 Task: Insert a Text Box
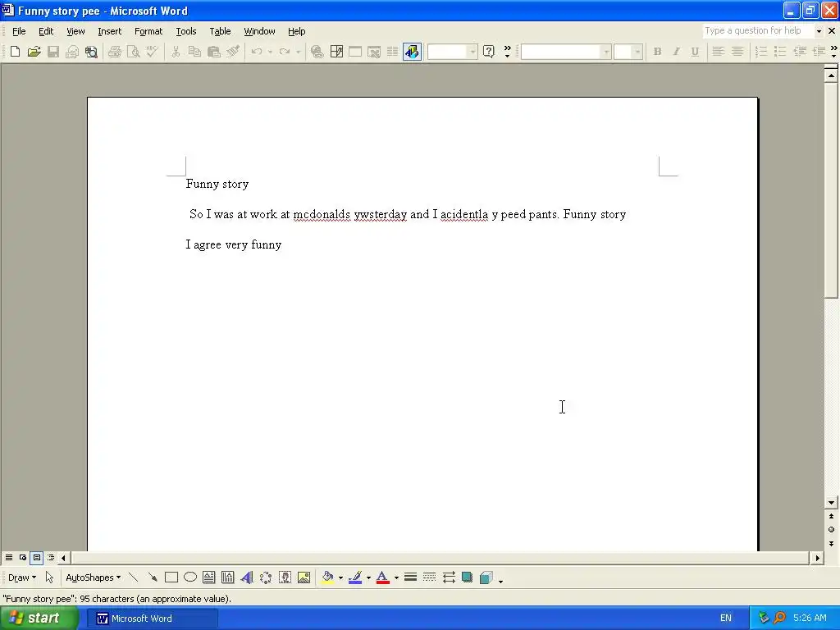point(209,577)
